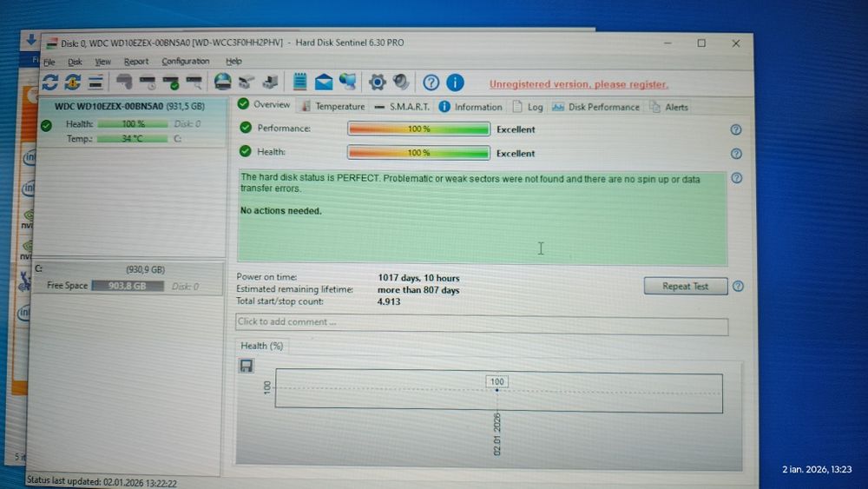Select the C: partition entry
This screenshot has width=868, height=489.
[128, 278]
